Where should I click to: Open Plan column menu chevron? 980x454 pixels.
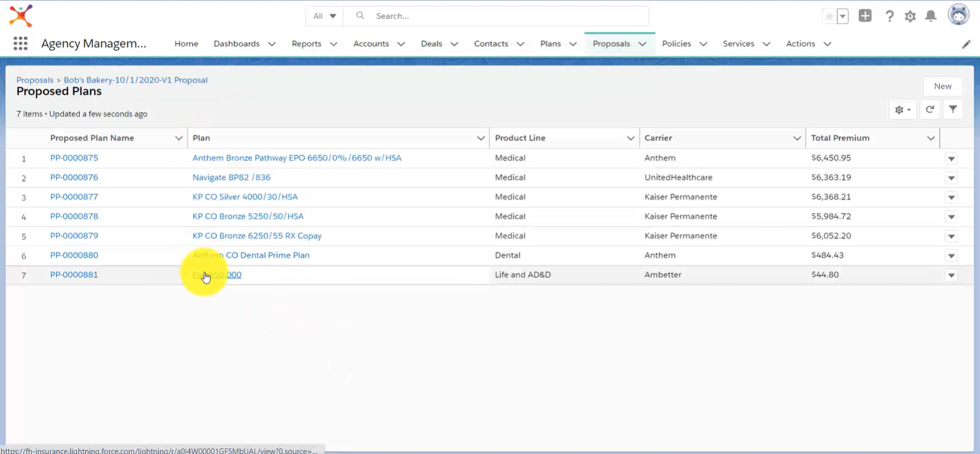(x=481, y=138)
